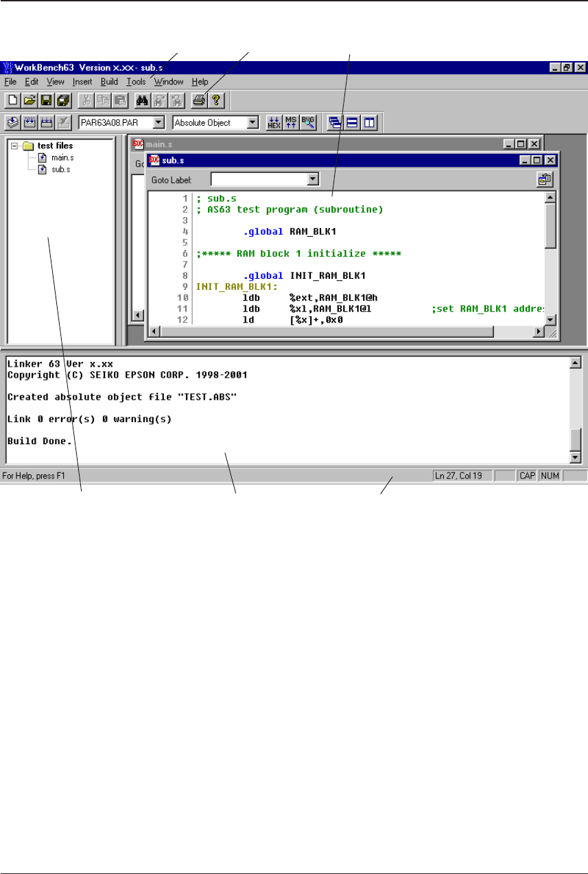Save the current file with disk icon
This screenshot has height=874, width=588.
(47, 100)
